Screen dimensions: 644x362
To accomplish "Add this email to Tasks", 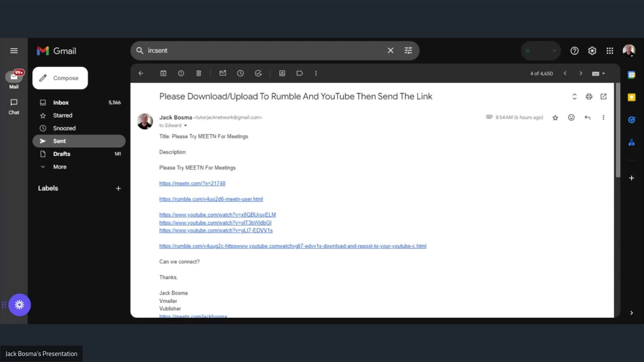I will pyautogui.click(x=258, y=73).
